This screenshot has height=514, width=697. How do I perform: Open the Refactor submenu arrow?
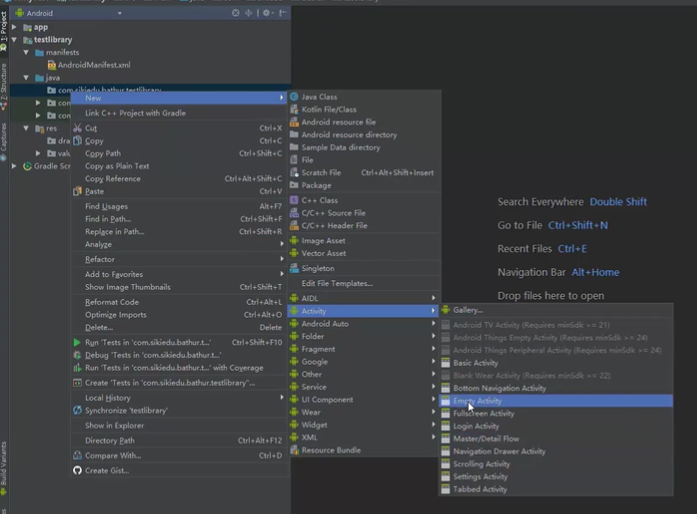point(282,259)
